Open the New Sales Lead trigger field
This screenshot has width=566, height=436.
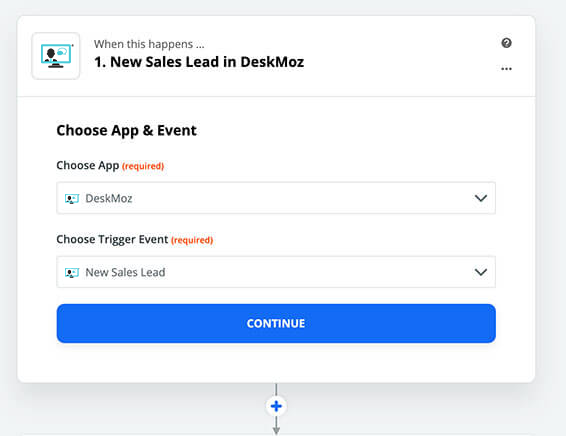276,272
